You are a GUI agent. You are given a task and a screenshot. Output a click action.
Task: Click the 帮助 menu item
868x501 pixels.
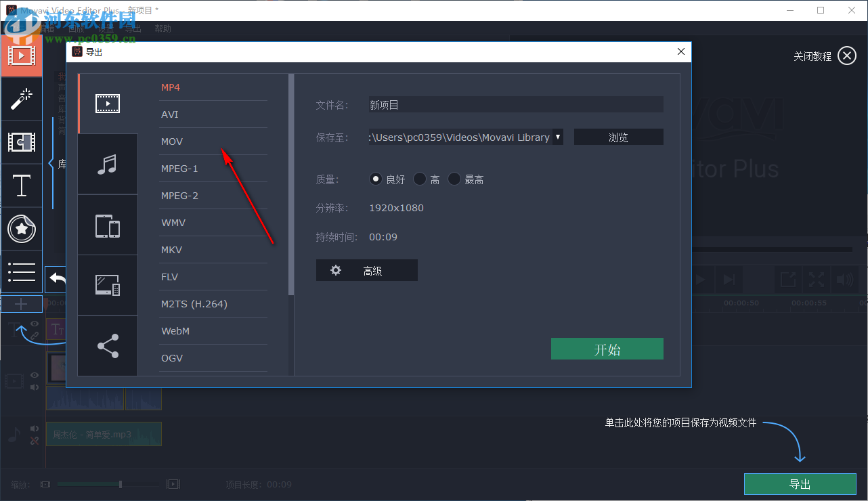pos(162,28)
